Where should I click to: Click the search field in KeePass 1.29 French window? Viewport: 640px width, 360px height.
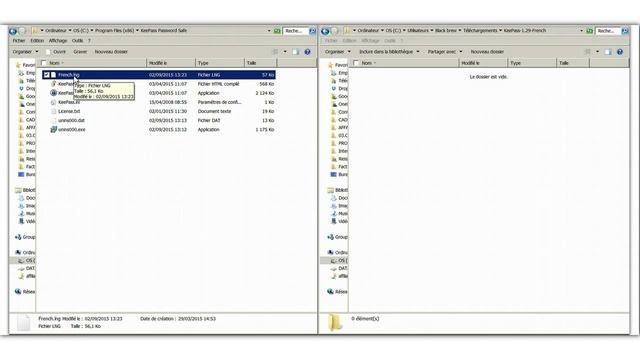click(x=608, y=31)
